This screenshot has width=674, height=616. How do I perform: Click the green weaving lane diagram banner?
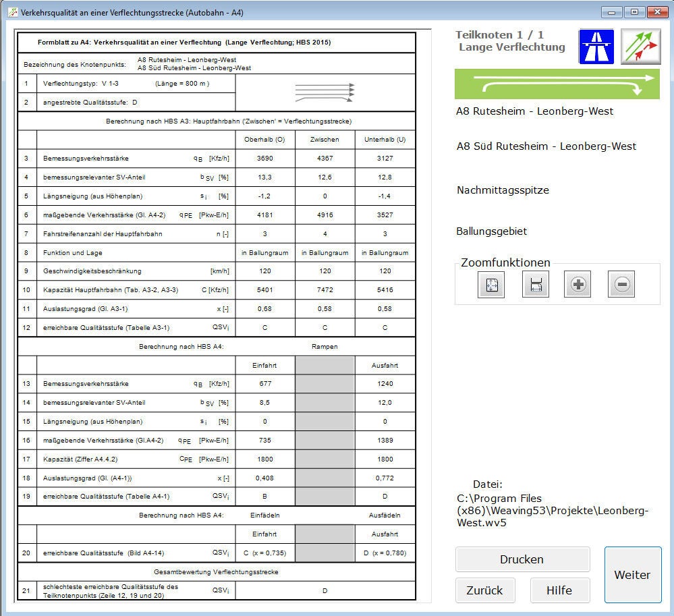[557, 84]
